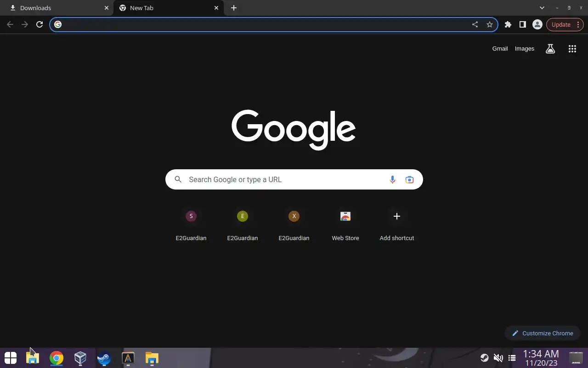
Task: Reload the current page
Action: click(x=40, y=24)
